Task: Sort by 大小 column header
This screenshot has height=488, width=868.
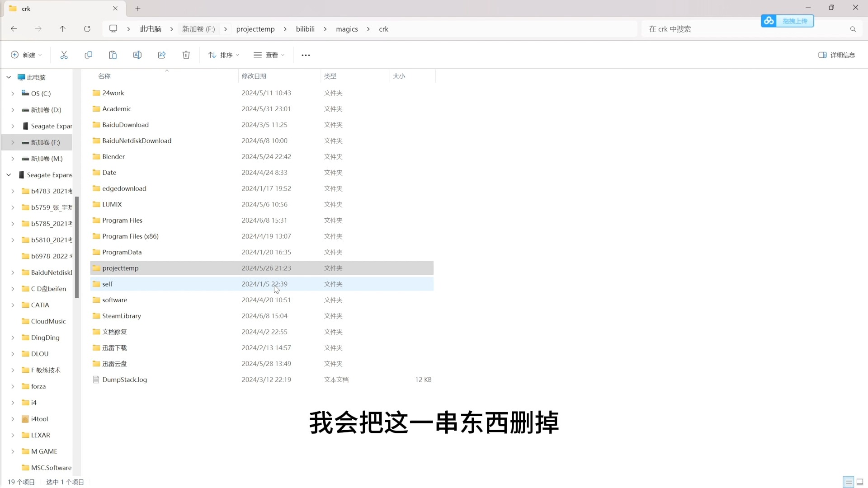Action: tap(399, 76)
